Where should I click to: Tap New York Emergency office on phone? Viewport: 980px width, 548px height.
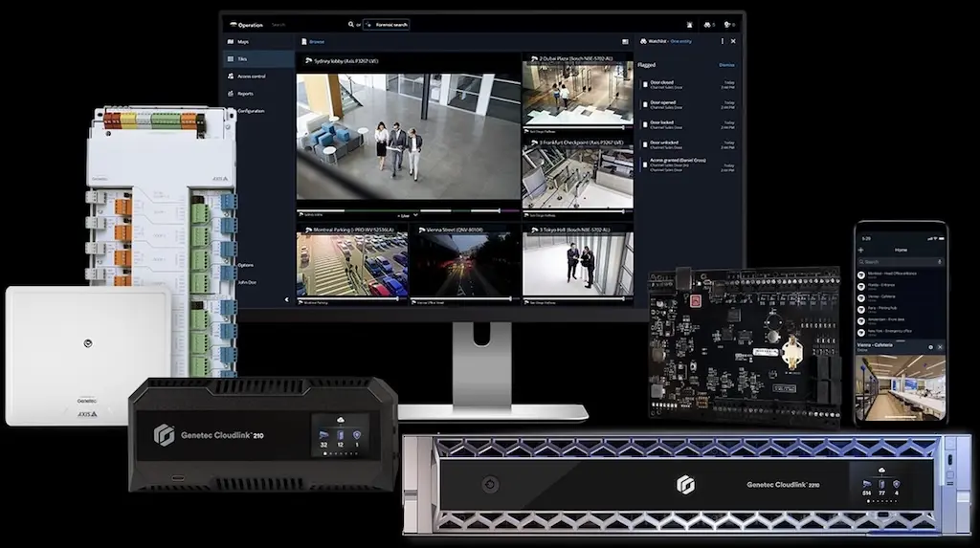(x=901, y=332)
